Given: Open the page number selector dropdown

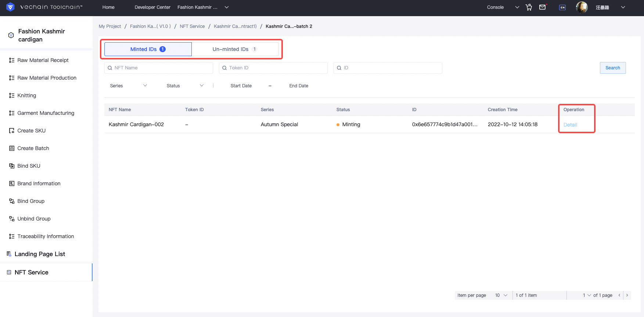Looking at the screenshot, I should [587, 295].
